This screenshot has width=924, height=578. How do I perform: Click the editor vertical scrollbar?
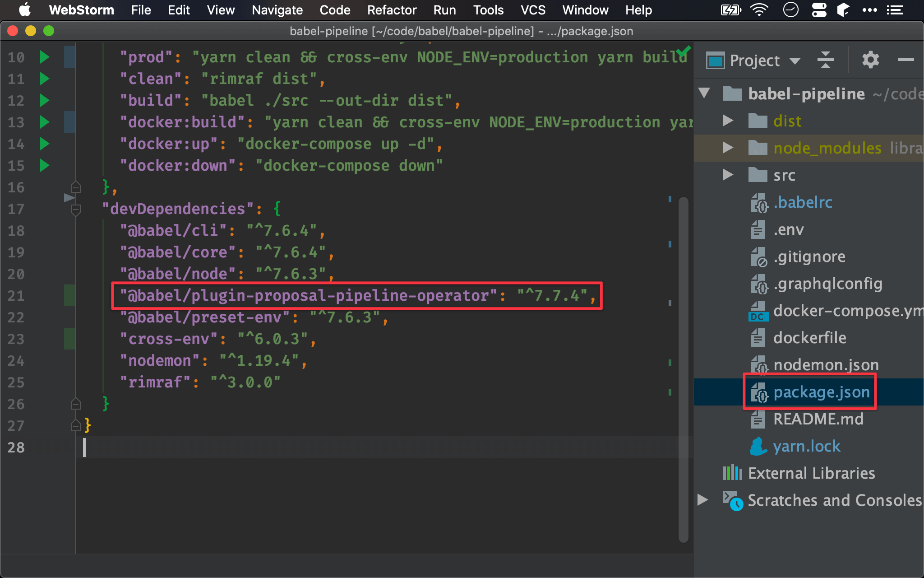point(683,369)
